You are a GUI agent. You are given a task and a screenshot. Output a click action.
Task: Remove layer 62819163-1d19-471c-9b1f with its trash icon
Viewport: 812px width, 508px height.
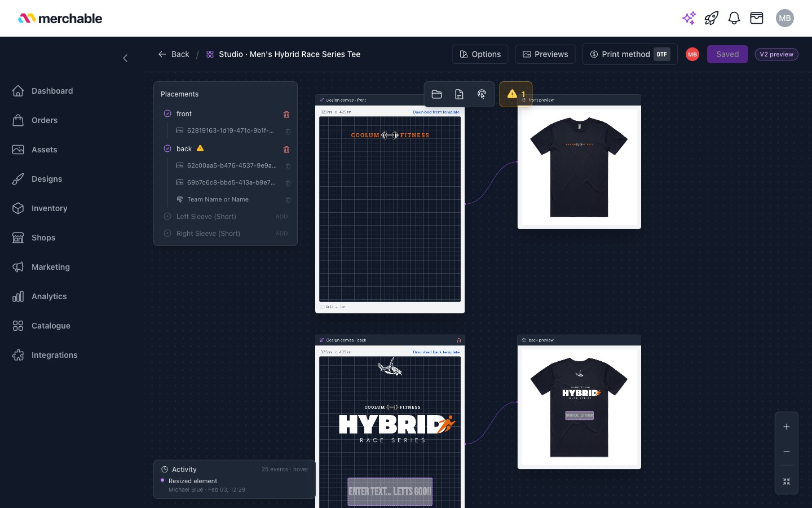288,131
